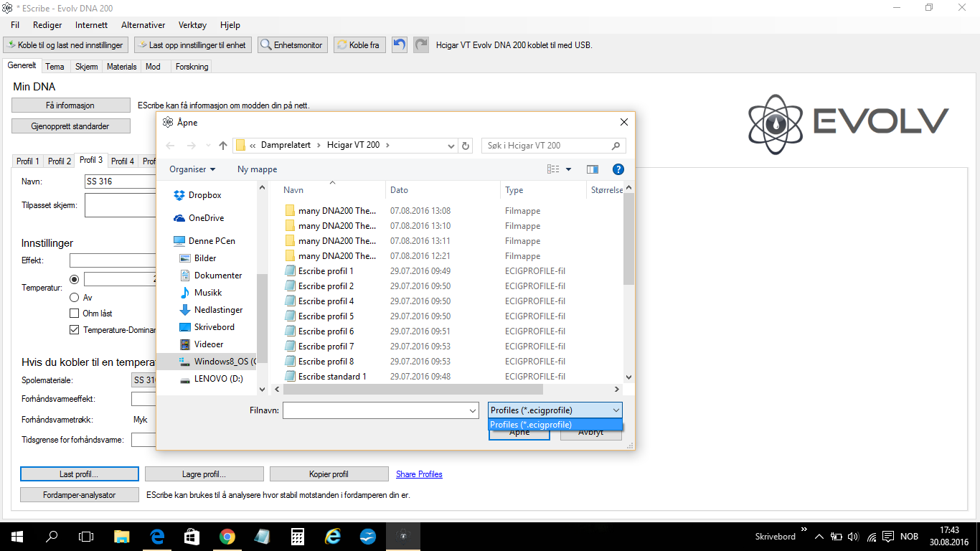This screenshot has height=551, width=980.
Task: Launch Google Chrome from the taskbar
Action: coord(227,537)
